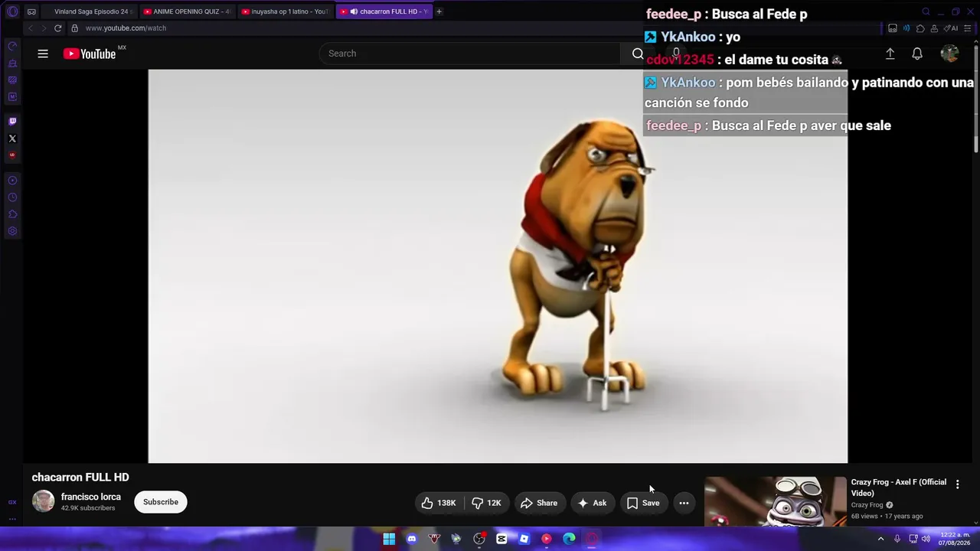The width and height of the screenshot is (980, 551).
Task: Go back to the previous page
Action: tap(31, 28)
